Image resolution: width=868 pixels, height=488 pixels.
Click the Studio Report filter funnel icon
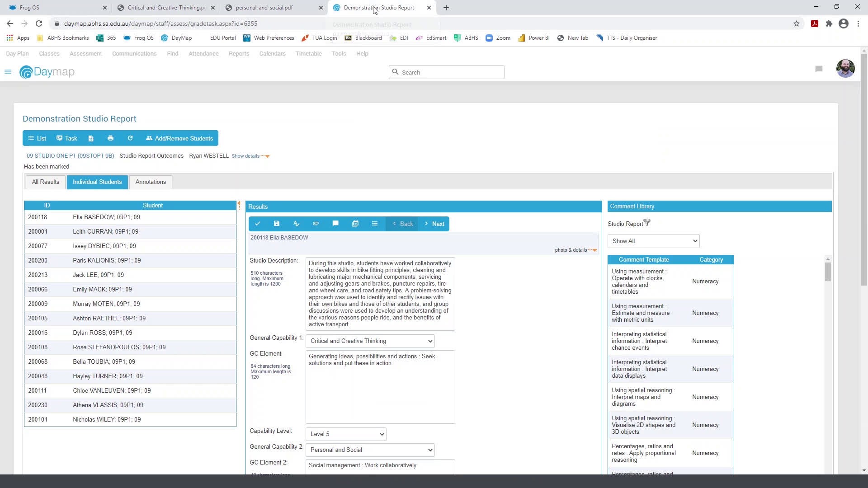click(x=647, y=223)
